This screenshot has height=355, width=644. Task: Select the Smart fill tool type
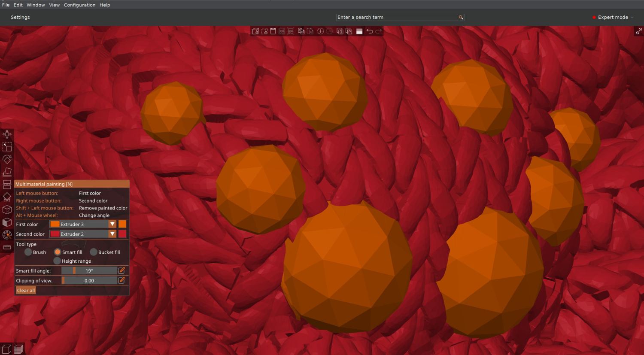tap(58, 252)
